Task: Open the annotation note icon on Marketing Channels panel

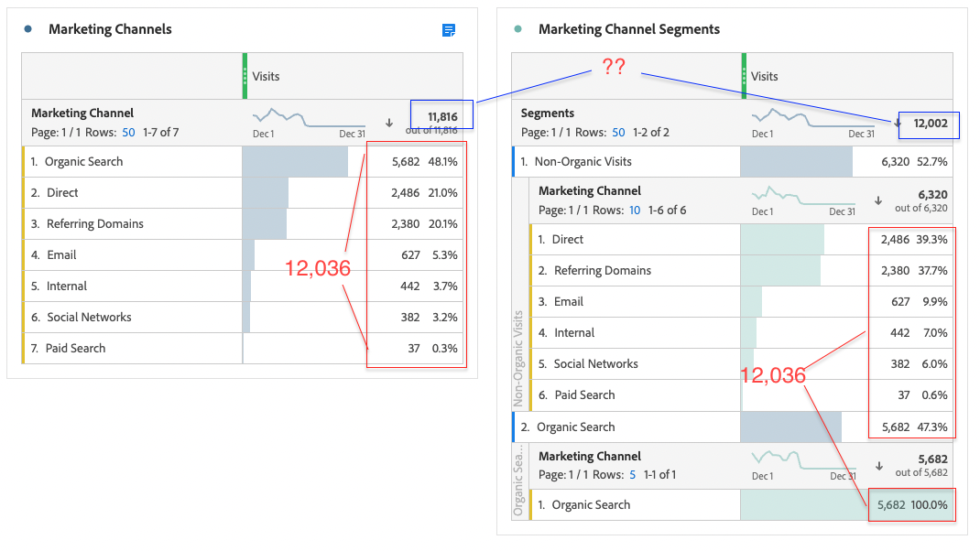Action: point(448,30)
